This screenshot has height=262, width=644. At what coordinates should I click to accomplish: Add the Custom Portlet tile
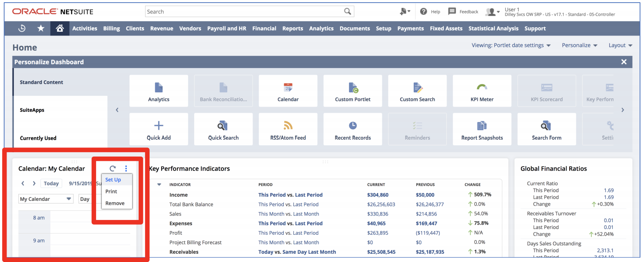(353, 91)
